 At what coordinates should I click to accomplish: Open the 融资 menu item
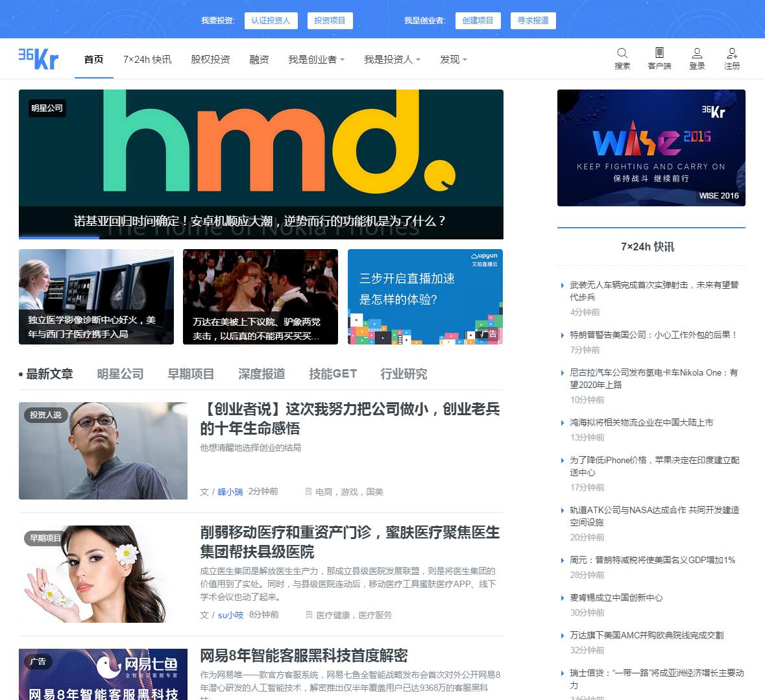259,60
